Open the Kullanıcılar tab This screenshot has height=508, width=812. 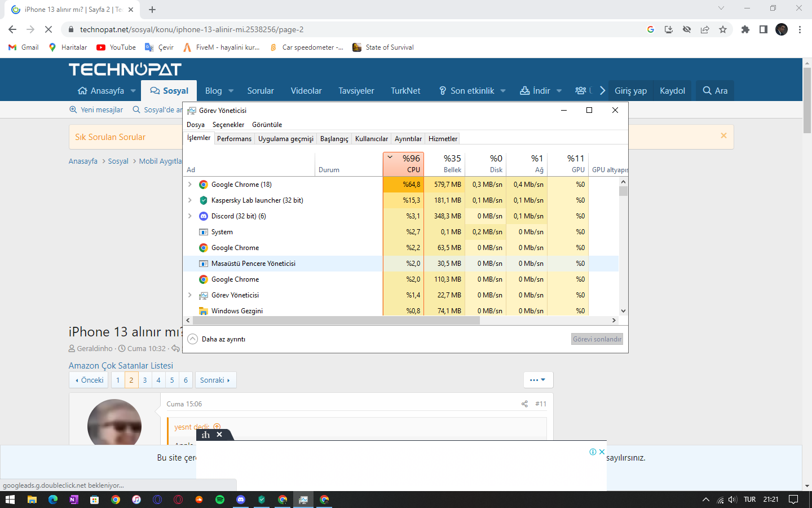click(x=372, y=139)
